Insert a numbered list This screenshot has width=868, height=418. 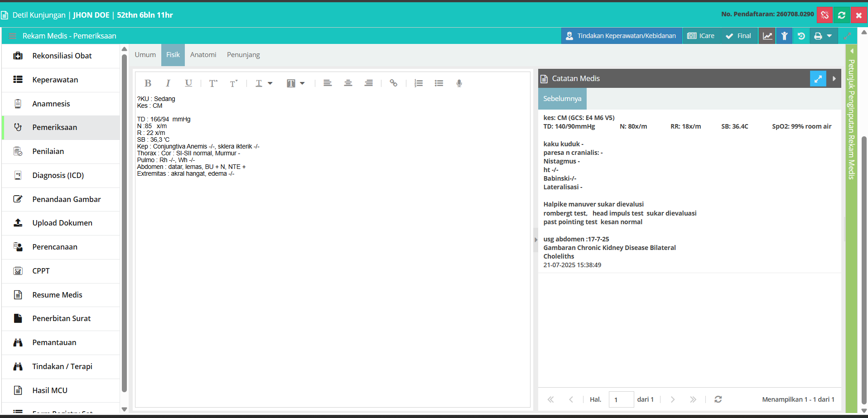pos(419,83)
